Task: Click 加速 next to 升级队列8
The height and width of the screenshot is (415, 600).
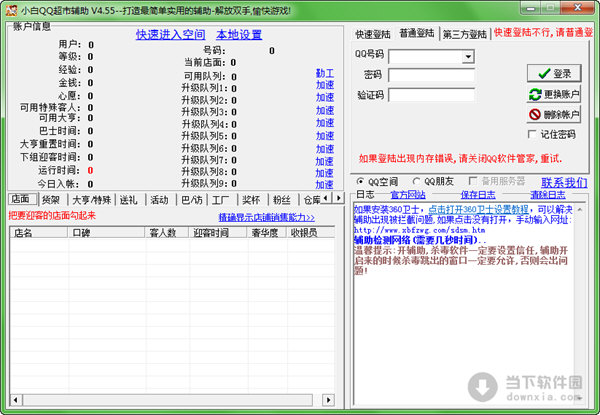Action: point(324,173)
